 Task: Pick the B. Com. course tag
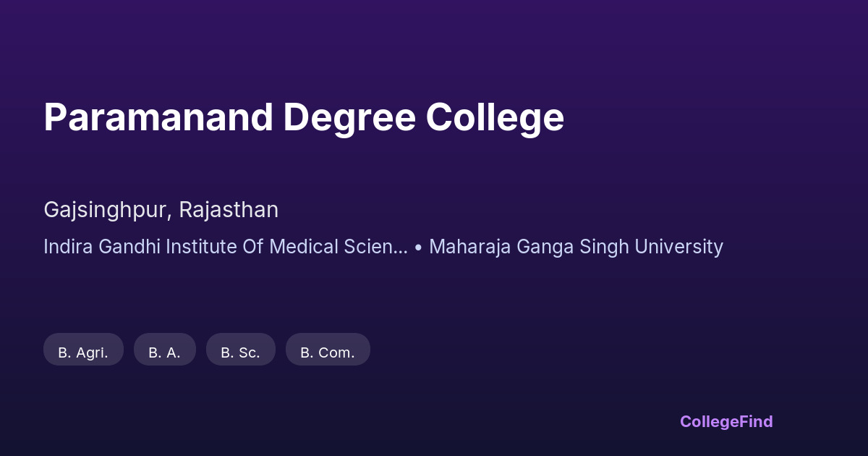(x=328, y=352)
